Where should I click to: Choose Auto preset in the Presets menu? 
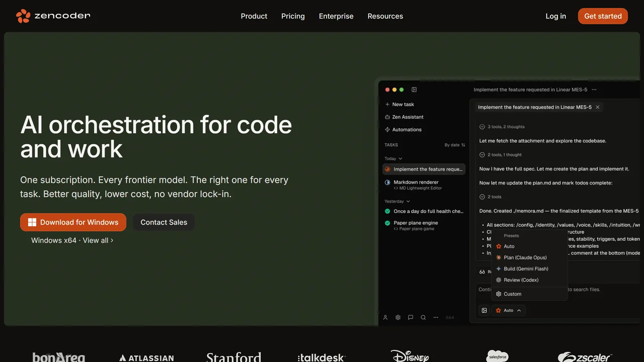tap(529, 246)
